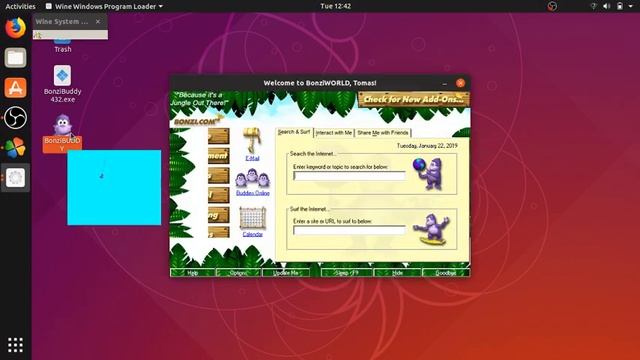
Task: Click the three Buddies Online gorillas icon
Action: tap(252, 179)
